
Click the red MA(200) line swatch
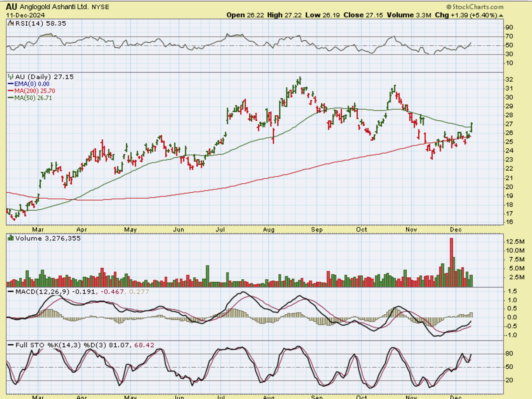click(x=11, y=91)
